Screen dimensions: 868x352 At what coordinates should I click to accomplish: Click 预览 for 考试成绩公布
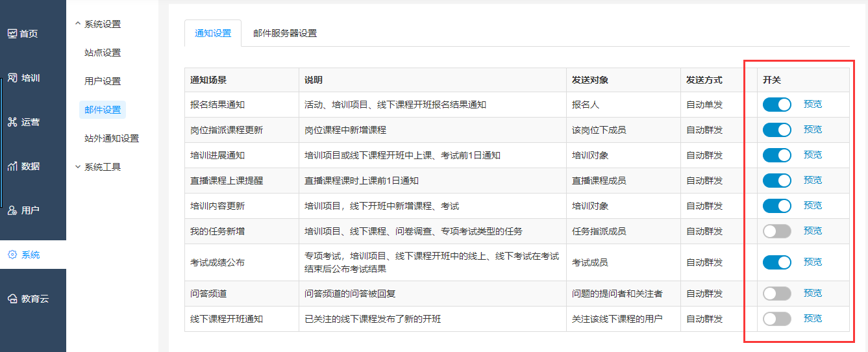click(813, 262)
